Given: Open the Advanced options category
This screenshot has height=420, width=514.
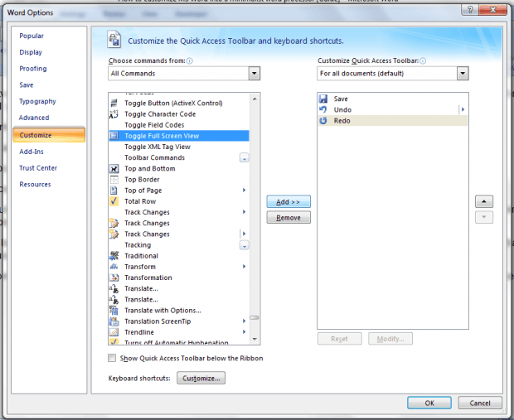Looking at the screenshot, I should [x=34, y=118].
